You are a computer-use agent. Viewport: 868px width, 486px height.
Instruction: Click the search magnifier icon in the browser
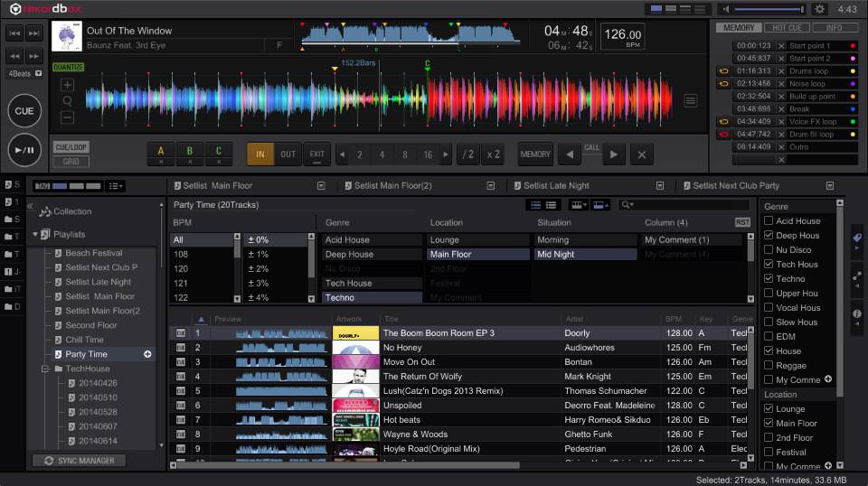(625, 205)
